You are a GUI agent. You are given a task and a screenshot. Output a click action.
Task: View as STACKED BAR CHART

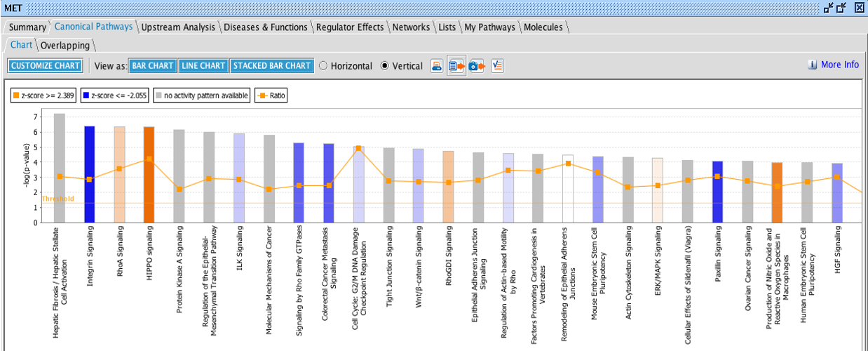click(272, 66)
